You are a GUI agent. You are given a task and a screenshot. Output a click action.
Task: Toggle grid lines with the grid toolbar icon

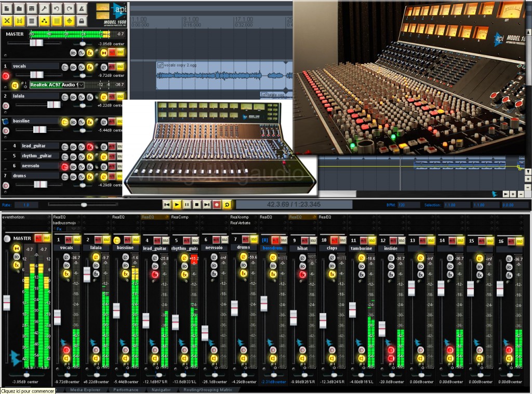[57, 21]
